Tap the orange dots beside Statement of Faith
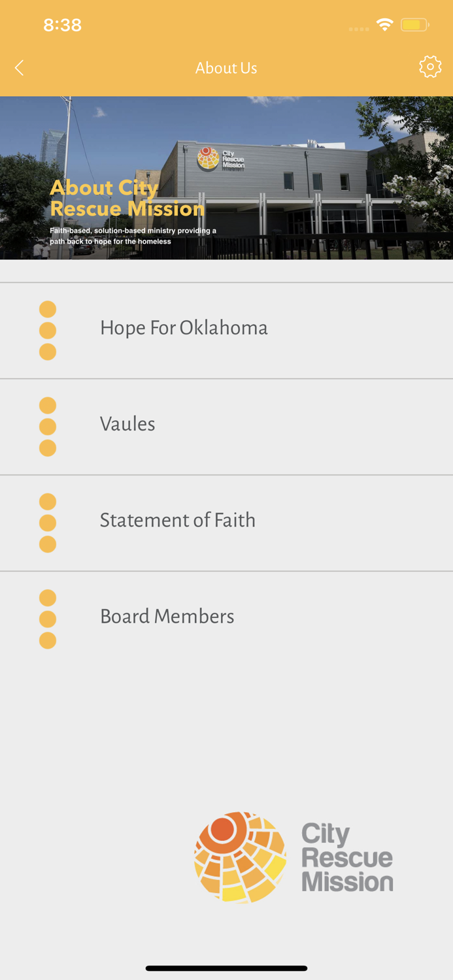Screen dimensions: 453x980 pyautogui.click(x=48, y=521)
